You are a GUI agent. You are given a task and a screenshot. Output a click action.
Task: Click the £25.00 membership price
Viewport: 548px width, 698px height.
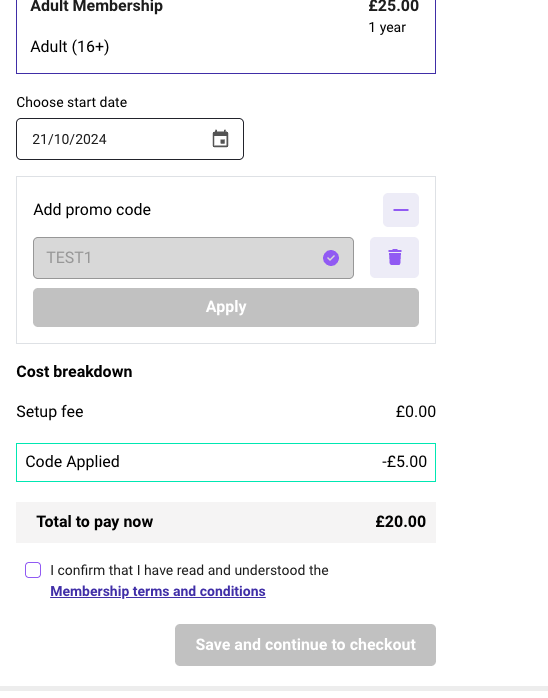tap(394, 6)
